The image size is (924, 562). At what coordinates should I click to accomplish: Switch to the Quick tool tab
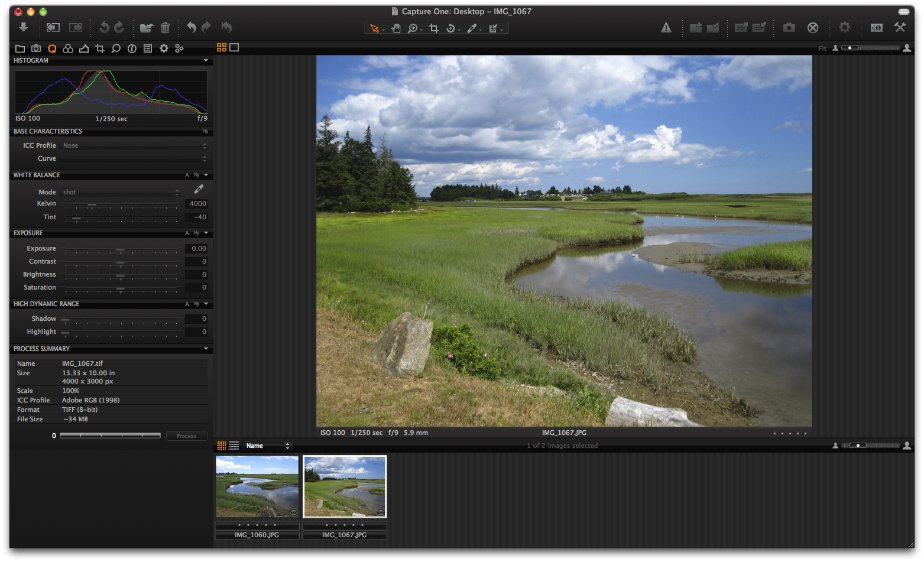click(52, 48)
